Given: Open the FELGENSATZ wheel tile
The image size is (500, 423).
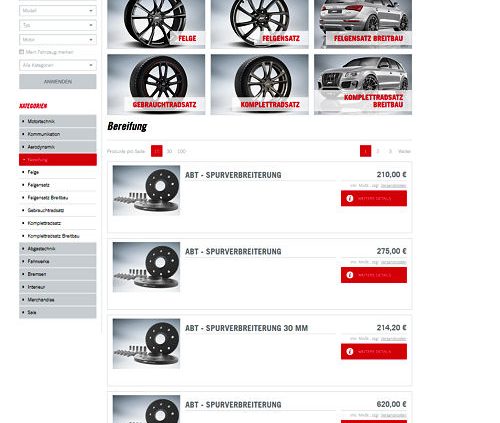Looking at the screenshot, I should click(x=260, y=24).
